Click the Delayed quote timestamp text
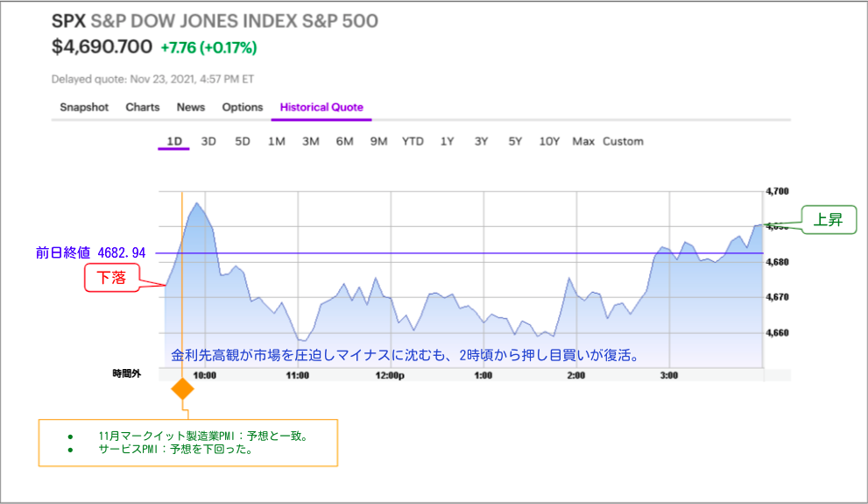The image size is (868, 504). click(152, 79)
